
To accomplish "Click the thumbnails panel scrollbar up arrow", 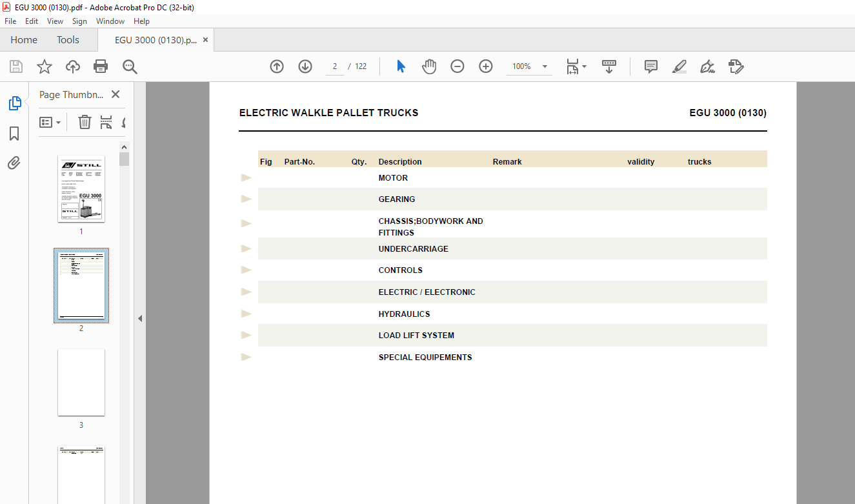I will 124,147.
